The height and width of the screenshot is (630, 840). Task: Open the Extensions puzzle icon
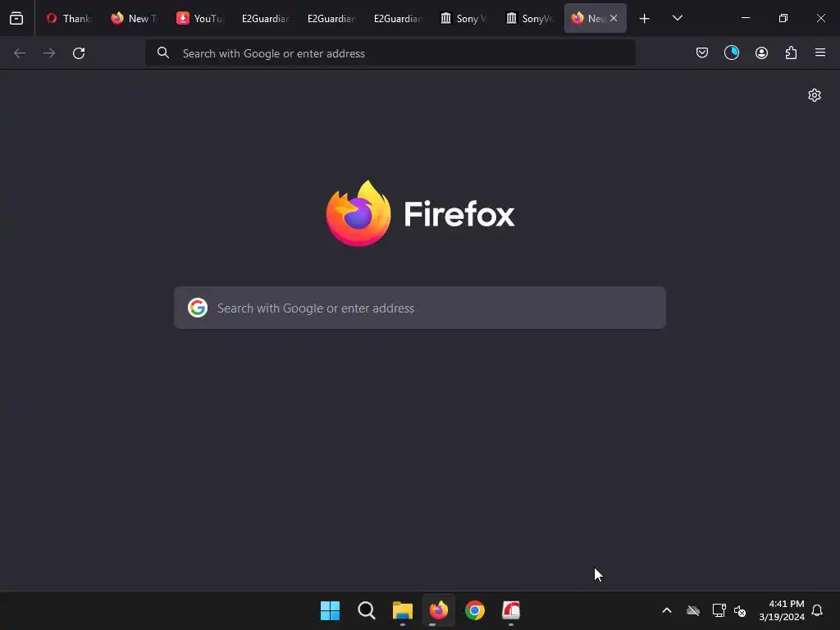pos(791,52)
